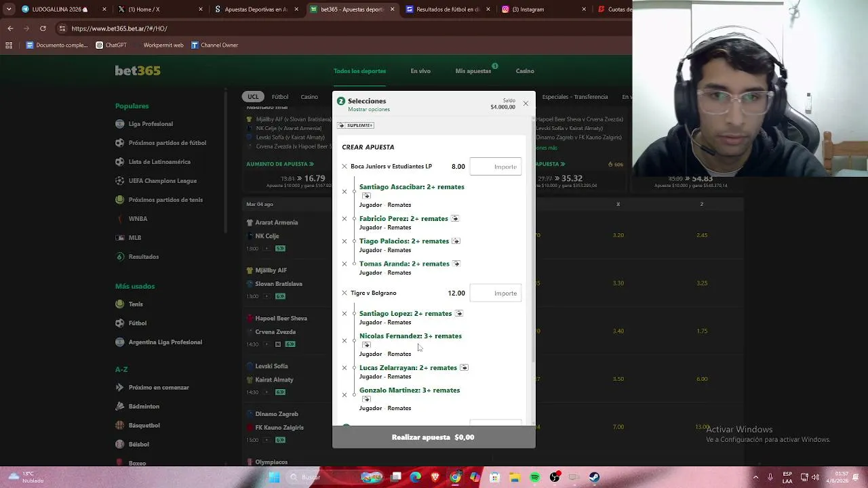Screen dimensions: 868x488
Task: Switch to the LUDOGALLINA 2026 browser tab
Action: click(x=64, y=9)
